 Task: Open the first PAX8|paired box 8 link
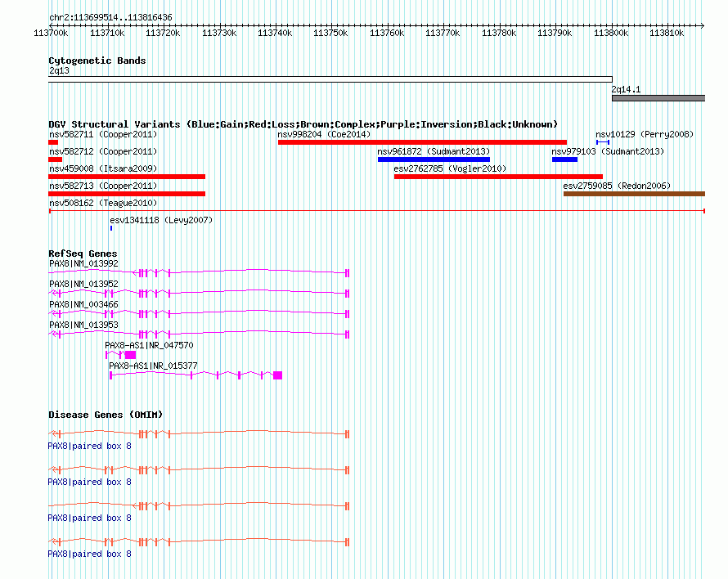[x=90, y=446]
